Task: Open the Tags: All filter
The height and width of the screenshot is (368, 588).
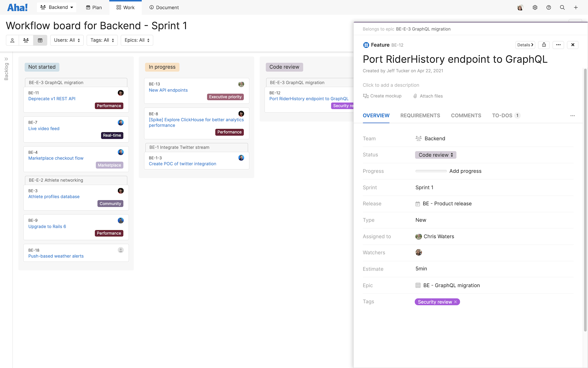Action: pyautogui.click(x=102, y=40)
